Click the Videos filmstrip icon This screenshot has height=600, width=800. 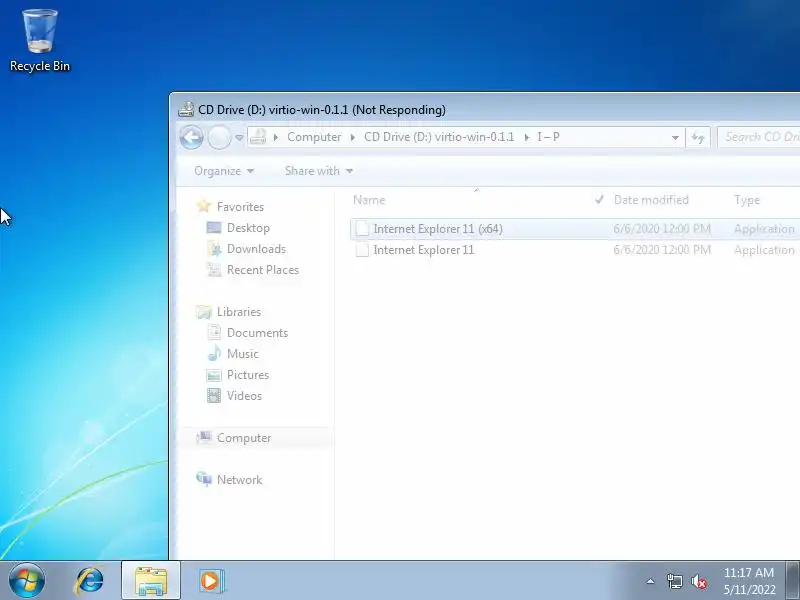214,395
